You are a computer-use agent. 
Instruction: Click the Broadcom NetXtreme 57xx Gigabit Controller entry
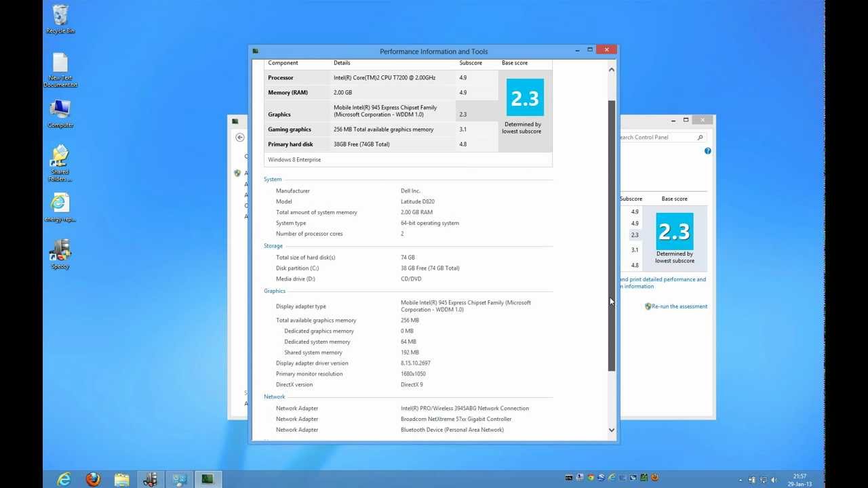[x=456, y=420]
